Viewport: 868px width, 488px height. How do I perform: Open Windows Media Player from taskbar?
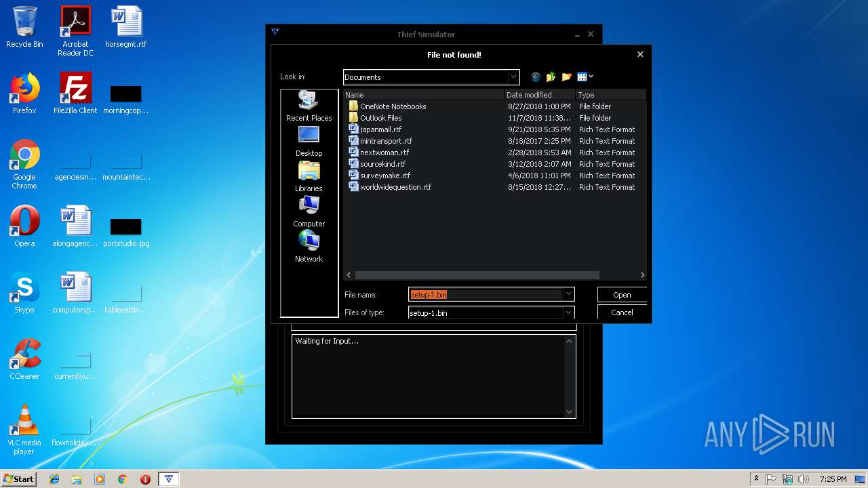100,479
